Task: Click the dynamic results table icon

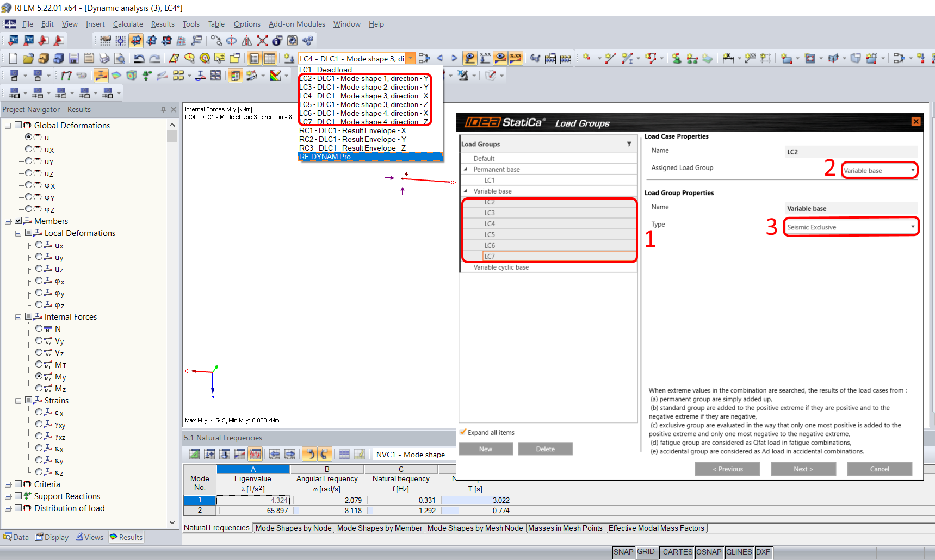Action: [x=255, y=454]
